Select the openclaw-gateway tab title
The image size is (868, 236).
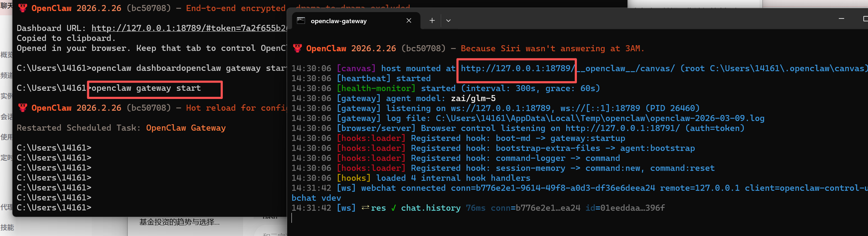(x=338, y=21)
